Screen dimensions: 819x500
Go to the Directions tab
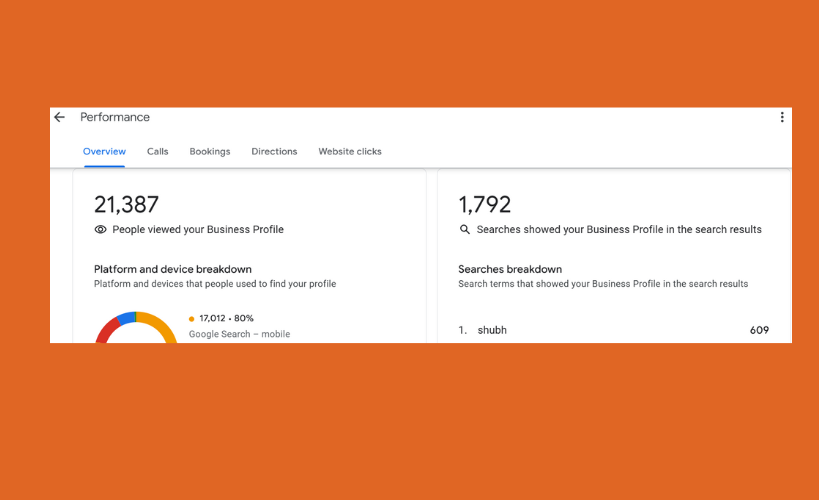(274, 152)
